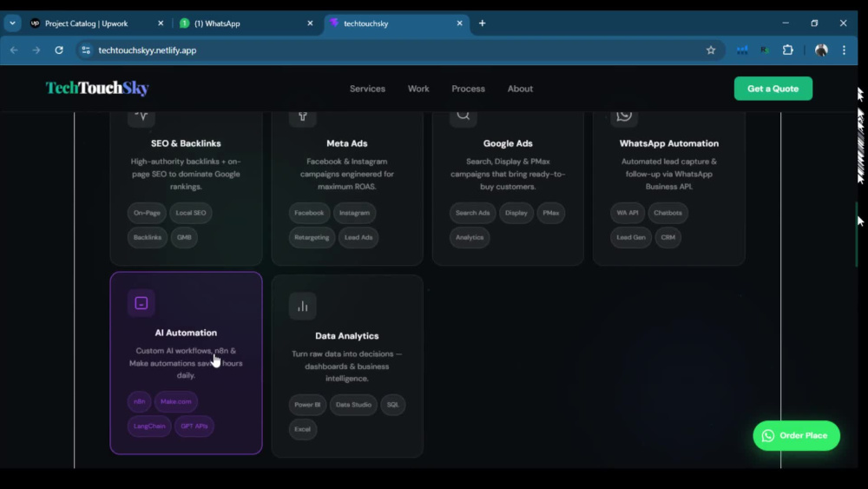Close the Project Catalog Upwork tab
This screenshot has height=489, width=868.
[x=161, y=23]
